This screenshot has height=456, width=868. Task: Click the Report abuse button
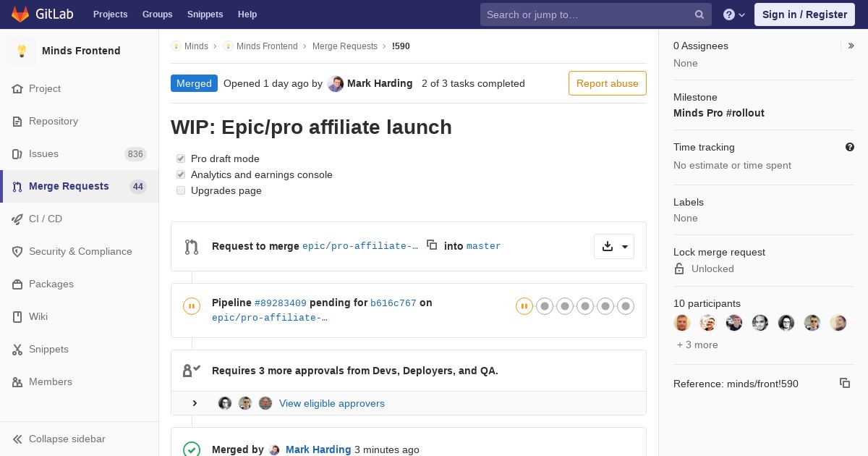tap(608, 83)
